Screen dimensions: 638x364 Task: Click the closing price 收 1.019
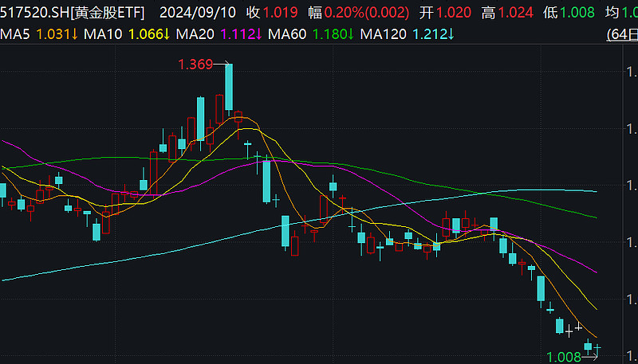274,13
